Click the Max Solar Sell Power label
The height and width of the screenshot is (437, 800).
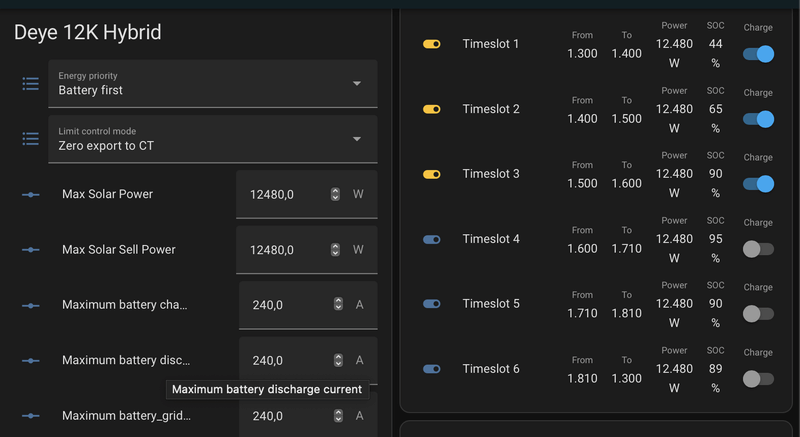click(118, 250)
